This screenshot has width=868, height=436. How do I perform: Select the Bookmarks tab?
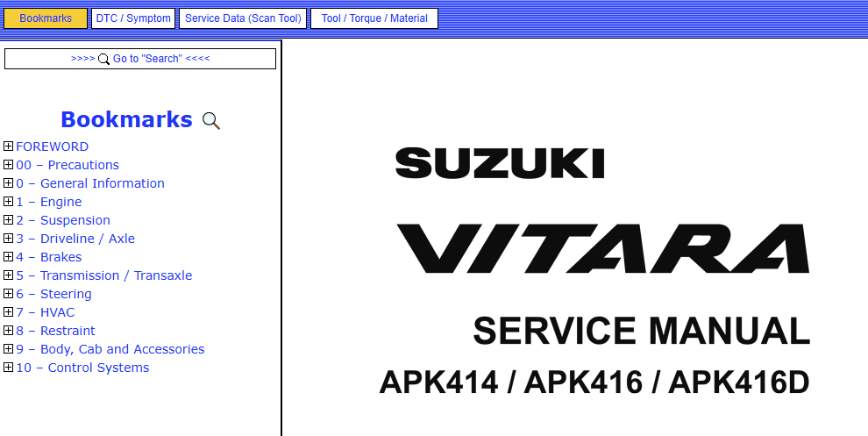click(46, 18)
